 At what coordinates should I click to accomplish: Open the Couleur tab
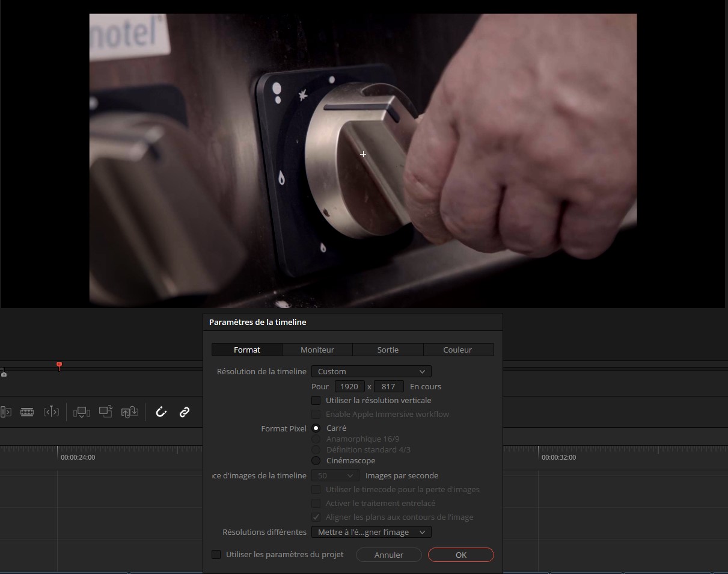point(457,350)
